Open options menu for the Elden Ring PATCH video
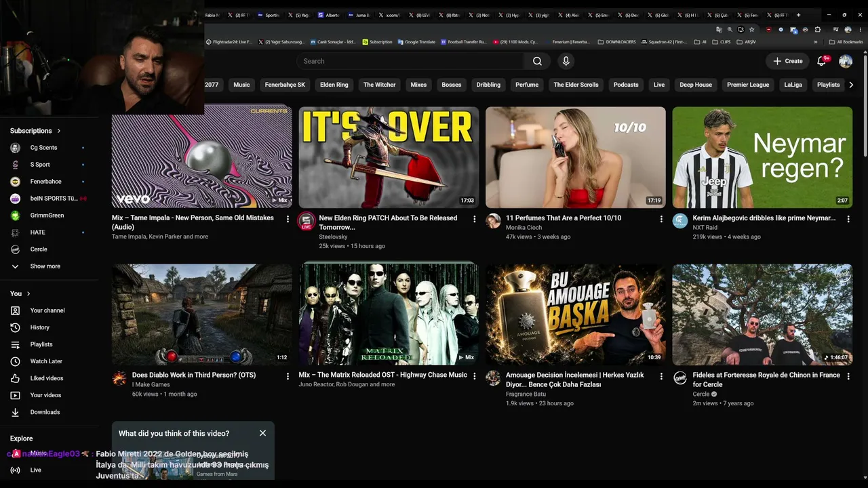Screen dimensions: 868x488 click(x=475, y=219)
